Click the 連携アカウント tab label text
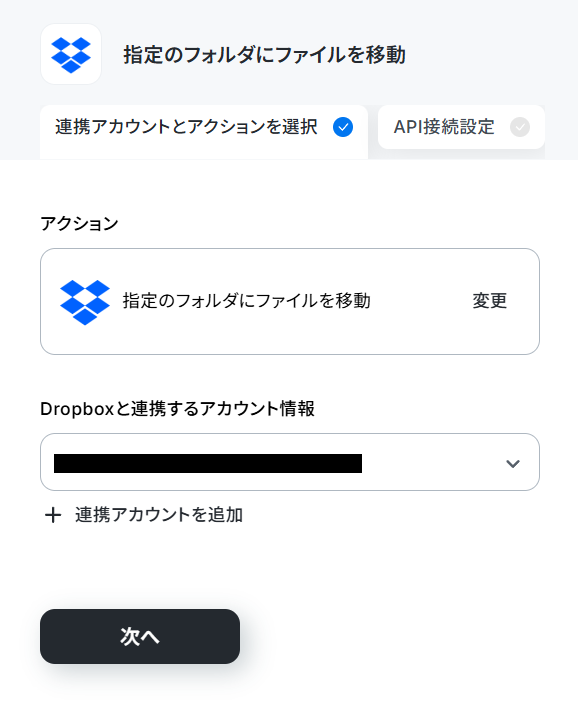Screen dimensions: 578x716 (186, 127)
